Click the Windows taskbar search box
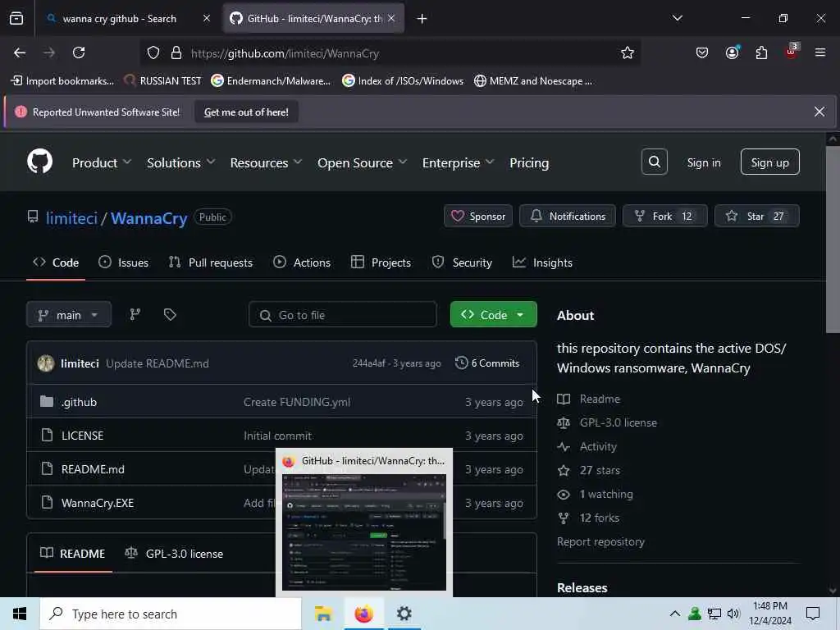The width and height of the screenshot is (840, 630). coord(171,614)
